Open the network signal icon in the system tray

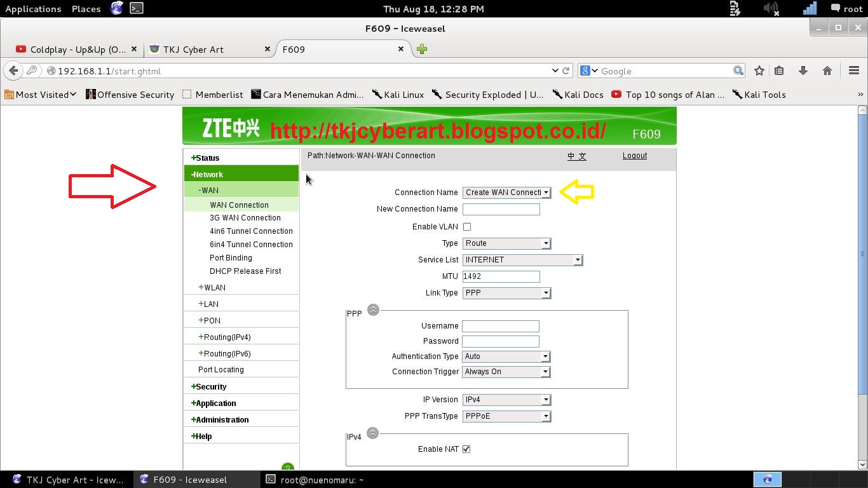click(x=810, y=8)
